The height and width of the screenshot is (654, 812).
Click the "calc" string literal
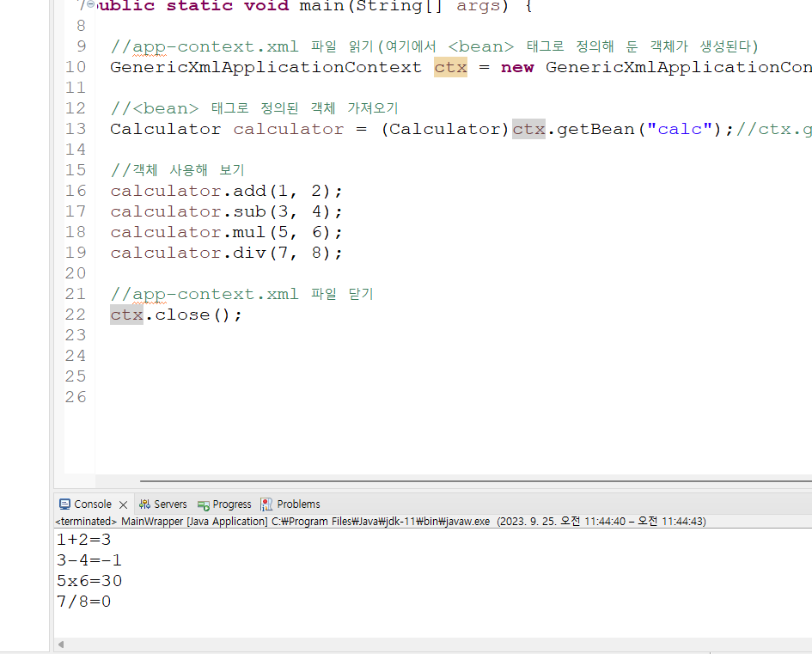680,129
